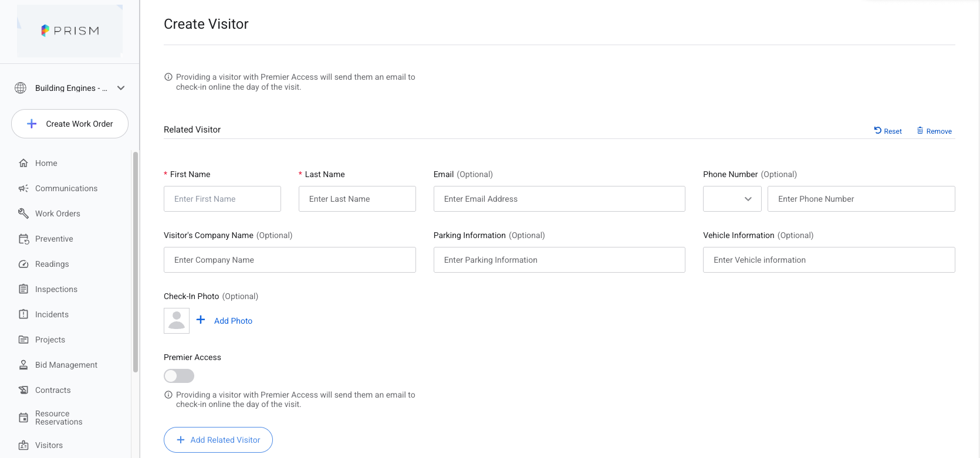Click info icon below Premier Access toggle
980x458 pixels.
168,395
